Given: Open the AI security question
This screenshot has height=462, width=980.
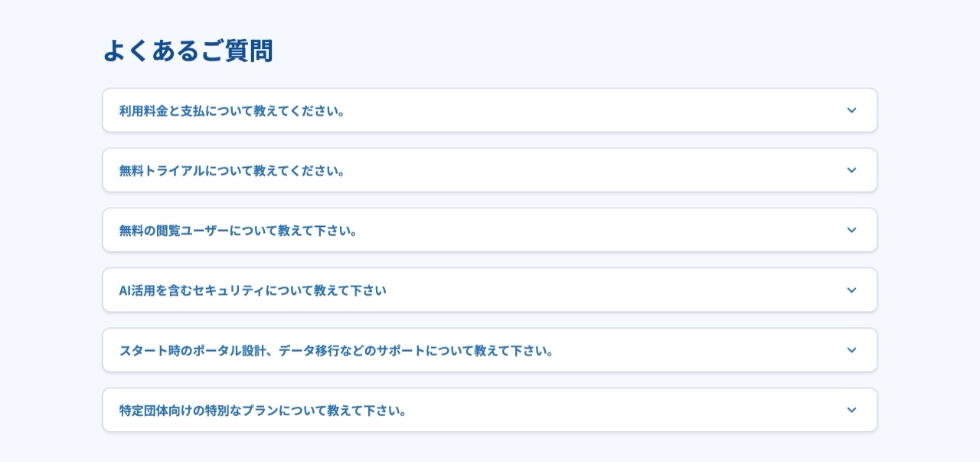Looking at the screenshot, I should tap(253, 290).
